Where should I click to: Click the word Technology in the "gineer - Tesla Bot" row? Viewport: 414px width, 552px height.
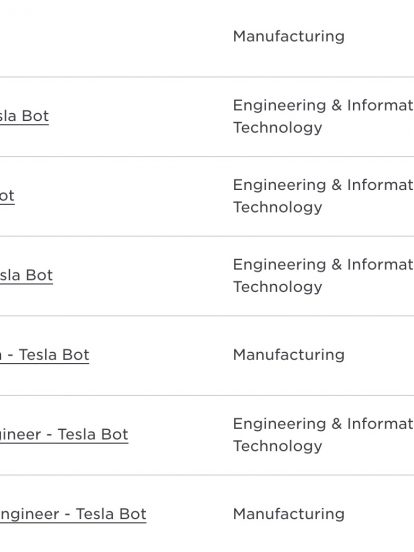[278, 446]
